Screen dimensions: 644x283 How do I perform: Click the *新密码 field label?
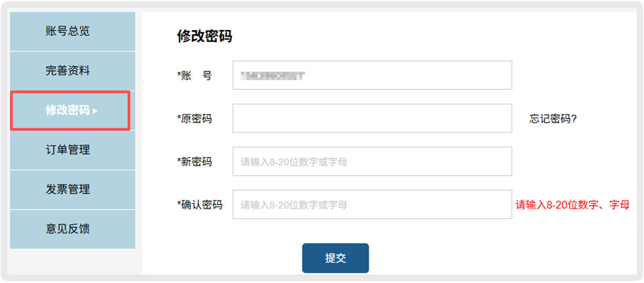(x=195, y=162)
